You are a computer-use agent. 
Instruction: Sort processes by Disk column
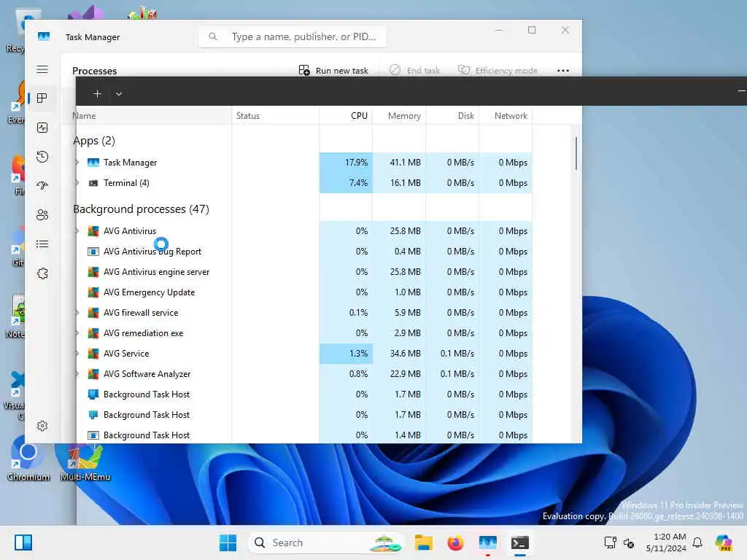[x=452, y=116]
